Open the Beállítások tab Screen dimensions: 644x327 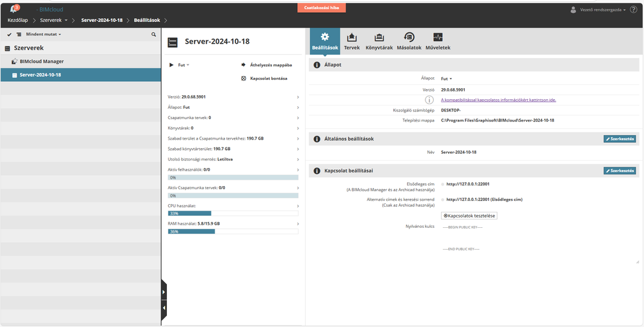325,41
